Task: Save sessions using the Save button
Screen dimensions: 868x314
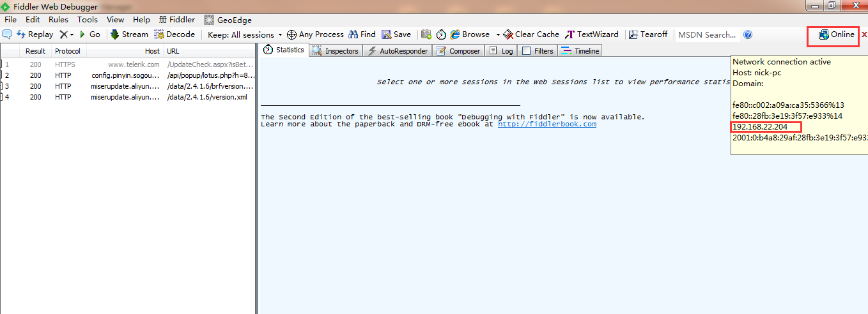Action: [396, 34]
